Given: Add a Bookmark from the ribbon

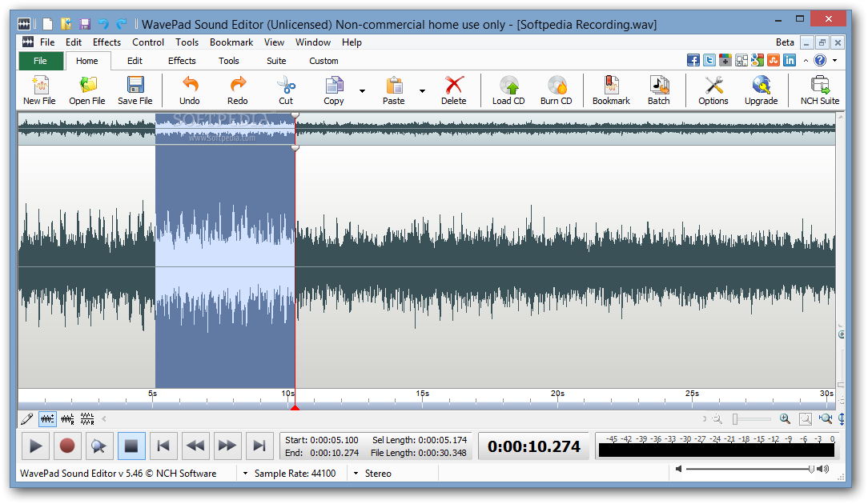Looking at the screenshot, I should pos(611,90).
